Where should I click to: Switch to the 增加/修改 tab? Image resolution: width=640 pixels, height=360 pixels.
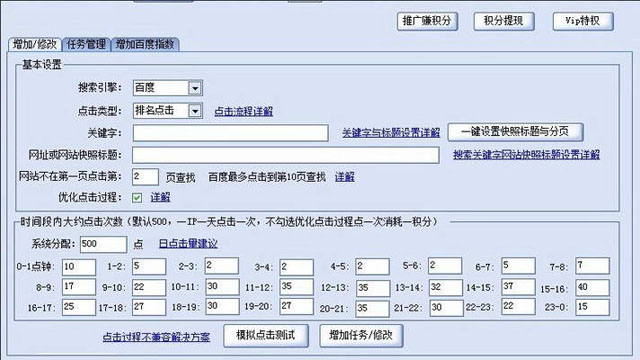tap(35, 44)
